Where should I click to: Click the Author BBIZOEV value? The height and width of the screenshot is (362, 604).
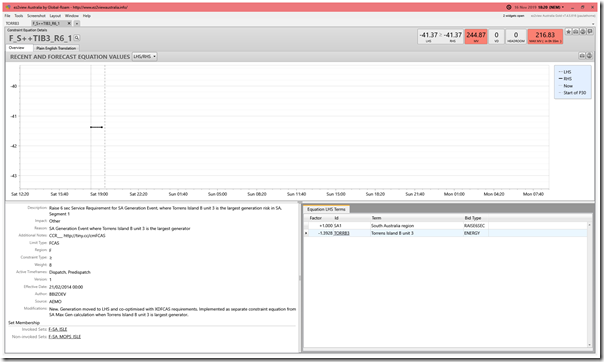tap(57, 294)
